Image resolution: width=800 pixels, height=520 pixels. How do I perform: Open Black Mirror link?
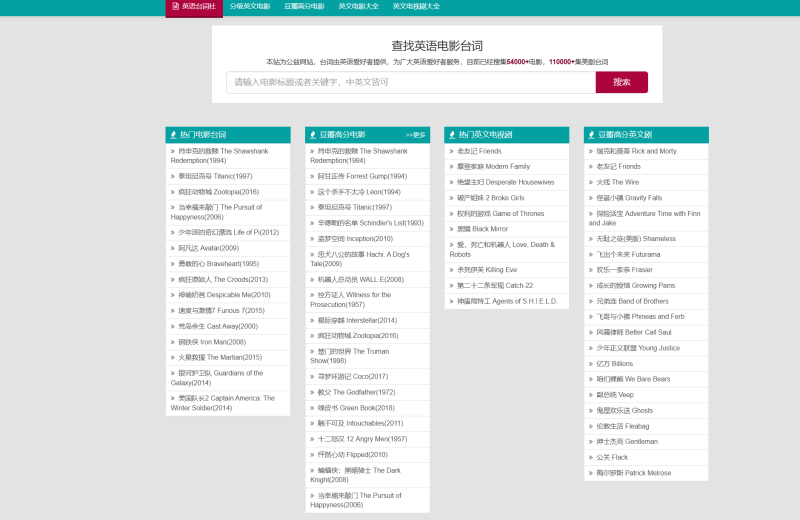pos(482,230)
